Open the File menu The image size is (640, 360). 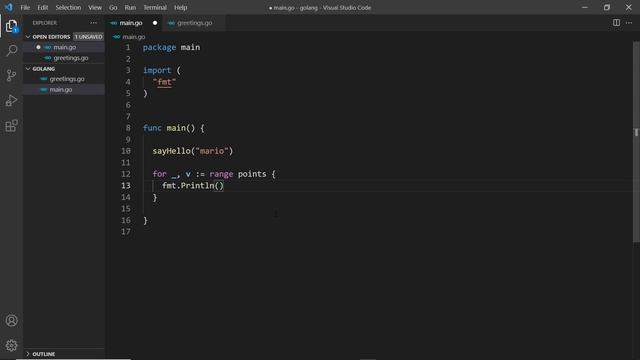click(x=25, y=7)
